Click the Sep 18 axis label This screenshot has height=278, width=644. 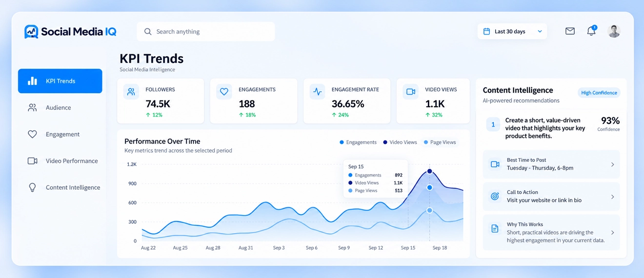click(440, 248)
